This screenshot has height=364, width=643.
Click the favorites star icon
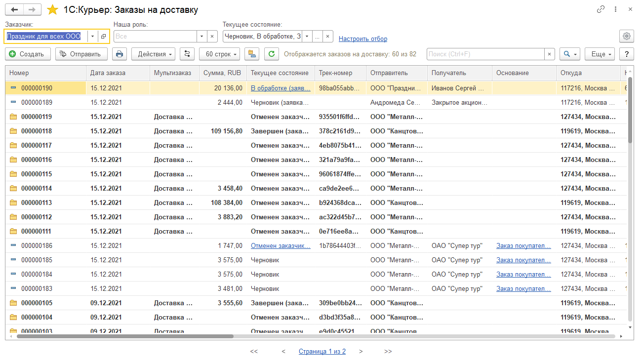tap(52, 10)
